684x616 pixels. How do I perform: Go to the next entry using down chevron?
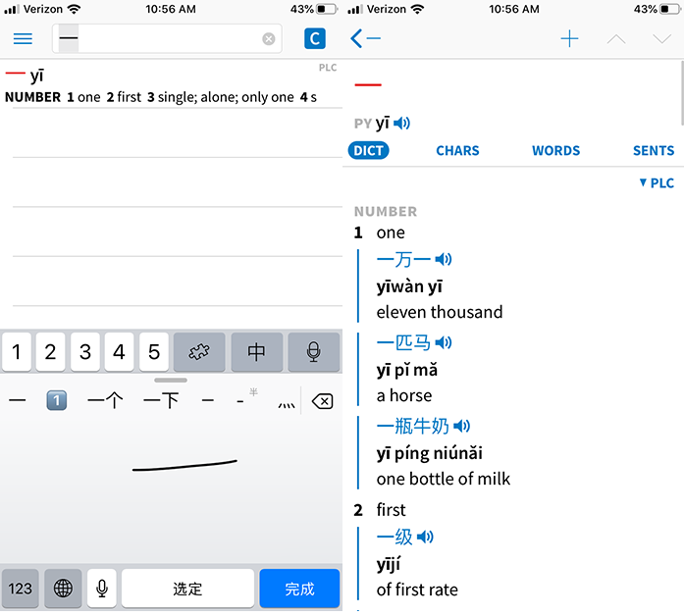662,39
